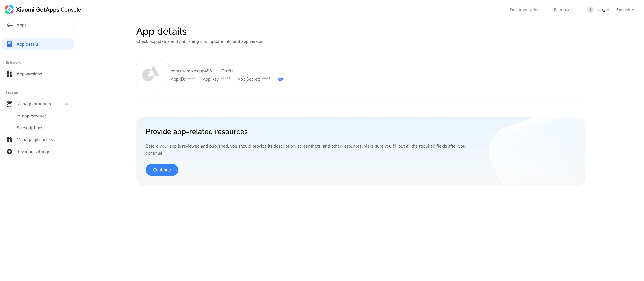
Task: Click the blue Continue button
Action: 162,170
